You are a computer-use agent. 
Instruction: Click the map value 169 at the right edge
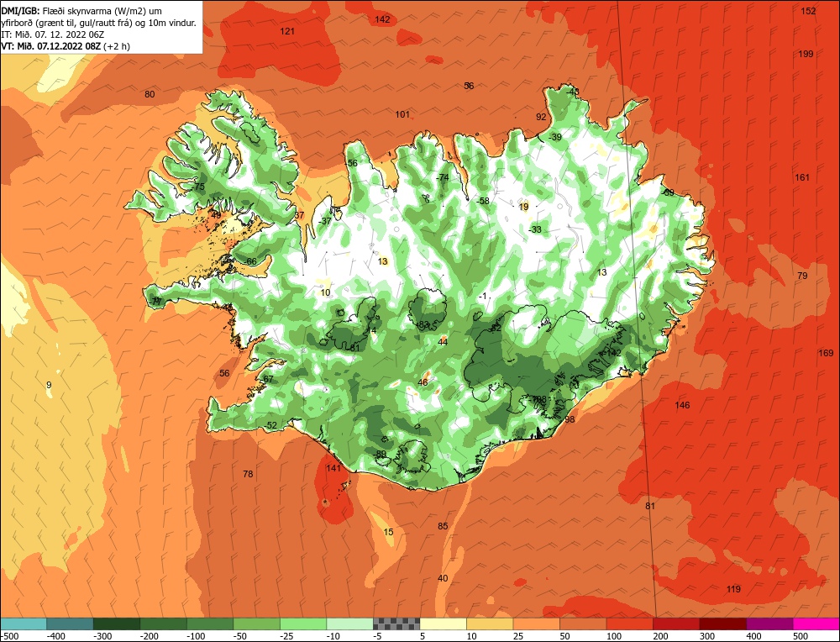(x=826, y=353)
